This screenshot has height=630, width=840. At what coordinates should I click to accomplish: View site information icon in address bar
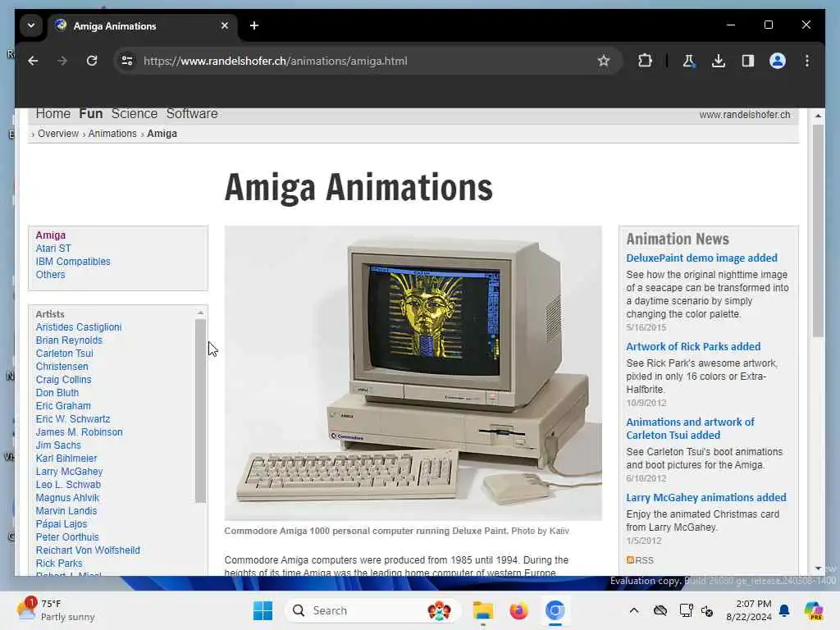[x=127, y=61]
